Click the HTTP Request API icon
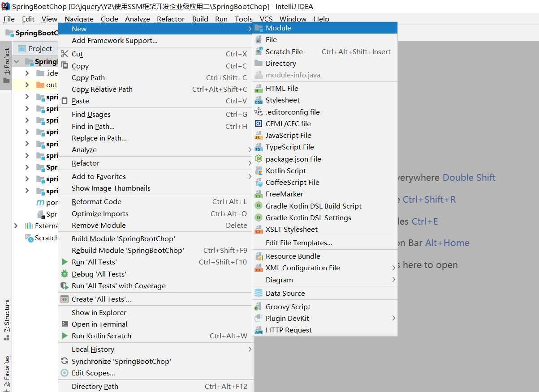Image resolution: width=539 pixels, height=392 pixels. point(259,330)
